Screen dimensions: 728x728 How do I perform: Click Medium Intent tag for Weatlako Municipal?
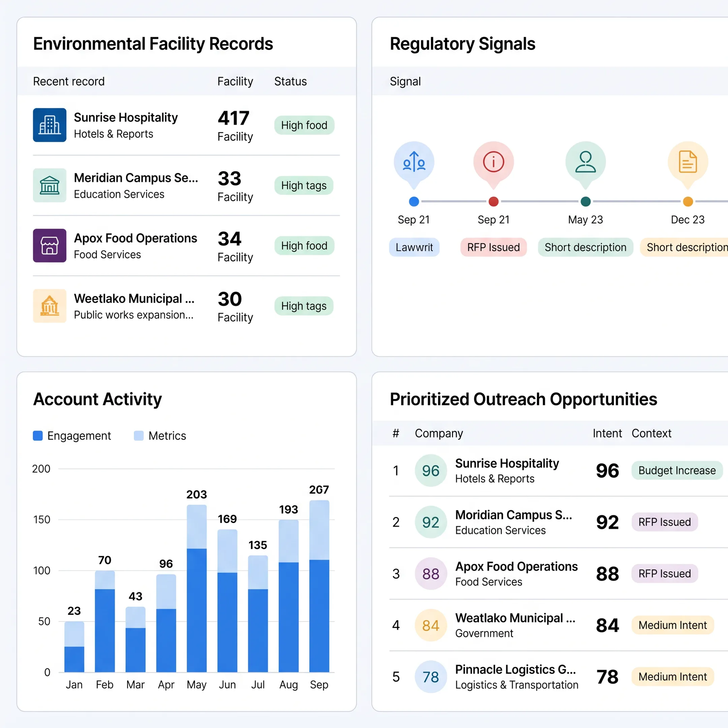click(673, 625)
